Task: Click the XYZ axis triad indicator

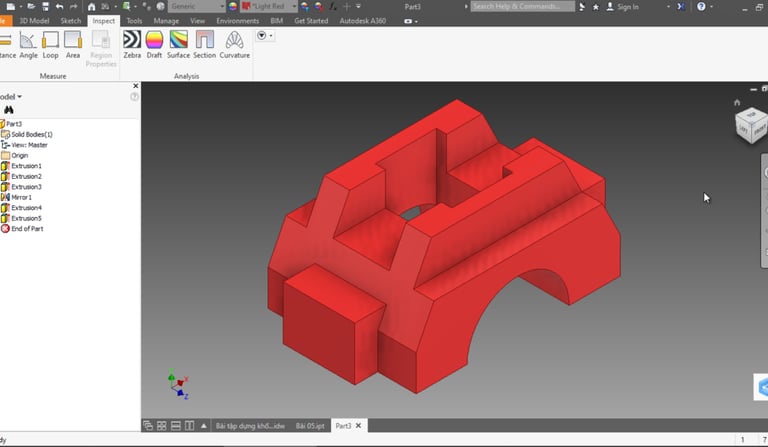Action: tap(178, 384)
